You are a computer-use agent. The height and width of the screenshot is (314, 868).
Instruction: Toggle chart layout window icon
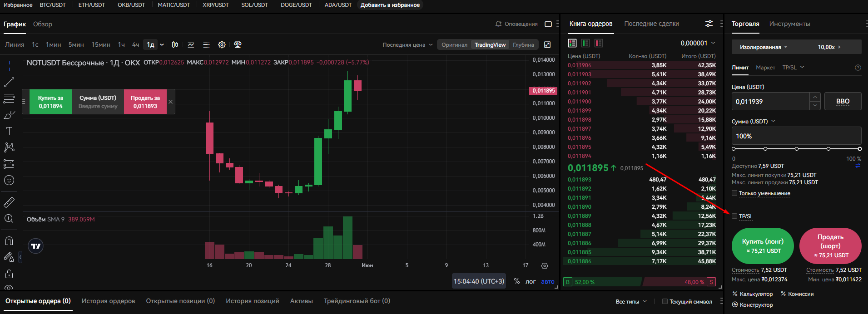[x=548, y=24]
